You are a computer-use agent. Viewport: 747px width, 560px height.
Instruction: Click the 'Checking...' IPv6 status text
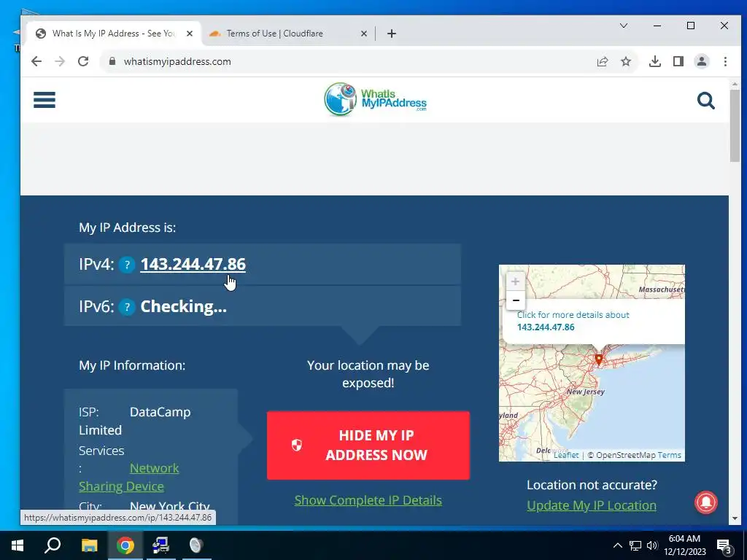coord(183,307)
